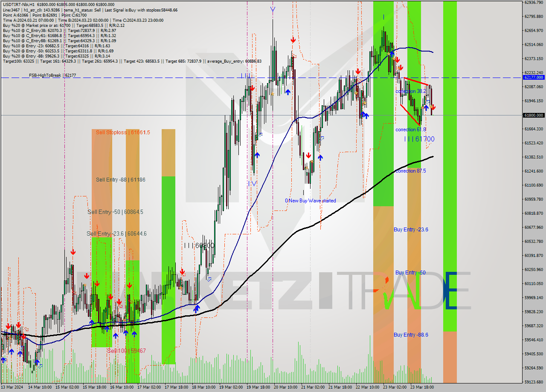Click the '18 Mar 10:00' time axis label
This screenshot has width=546, height=392.
pyautogui.click(x=203, y=387)
